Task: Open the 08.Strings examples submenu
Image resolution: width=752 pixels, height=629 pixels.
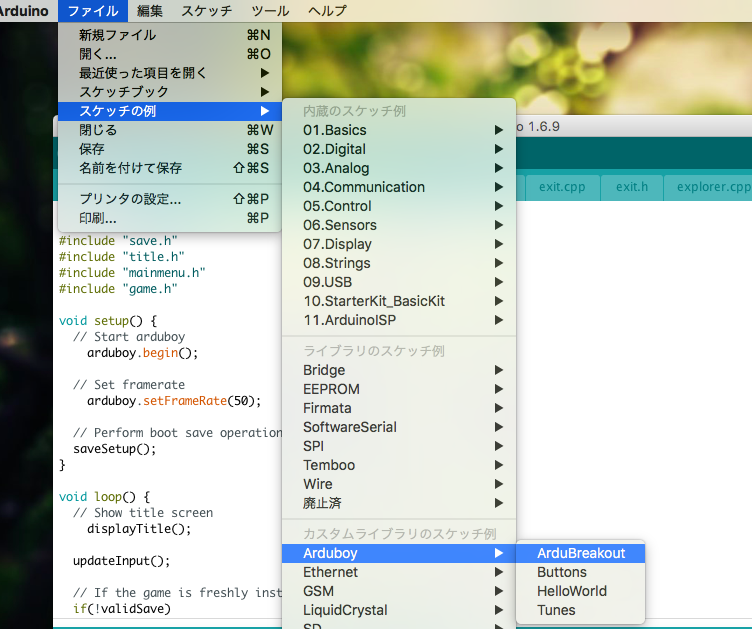Action: pyautogui.click(x=399, y=263)
